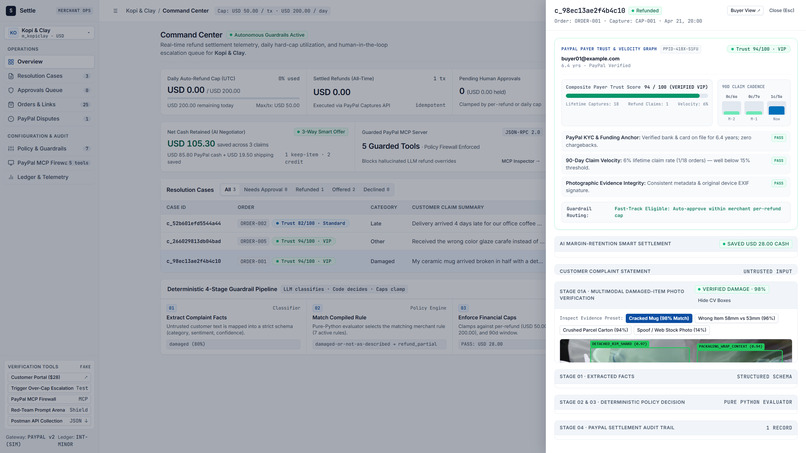Screen dimensions: 806x453
Task: Click the Refunded status badge in panel header
Action: pyautogui.click(x=645, y=10)
